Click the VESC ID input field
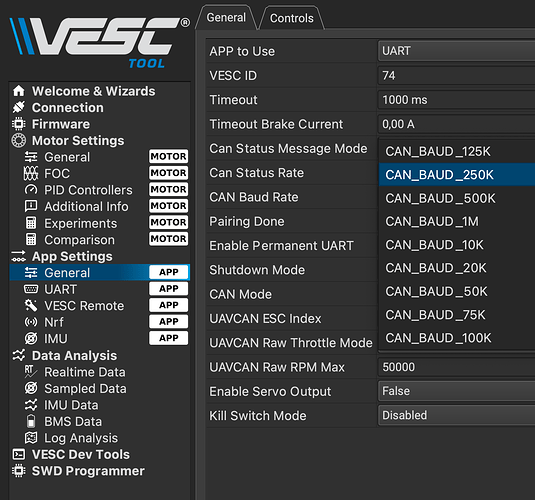 (x=457, y=75)
